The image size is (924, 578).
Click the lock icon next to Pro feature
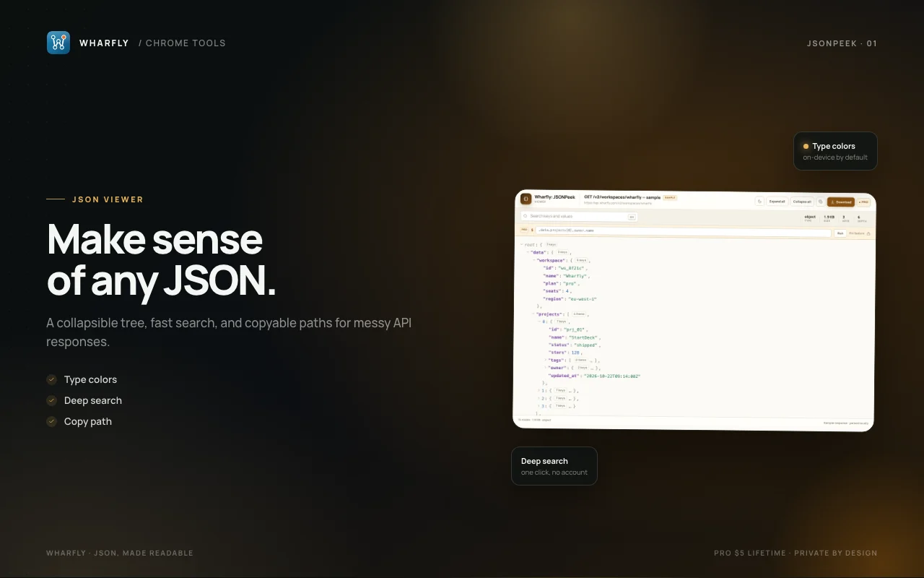[868, 233]
